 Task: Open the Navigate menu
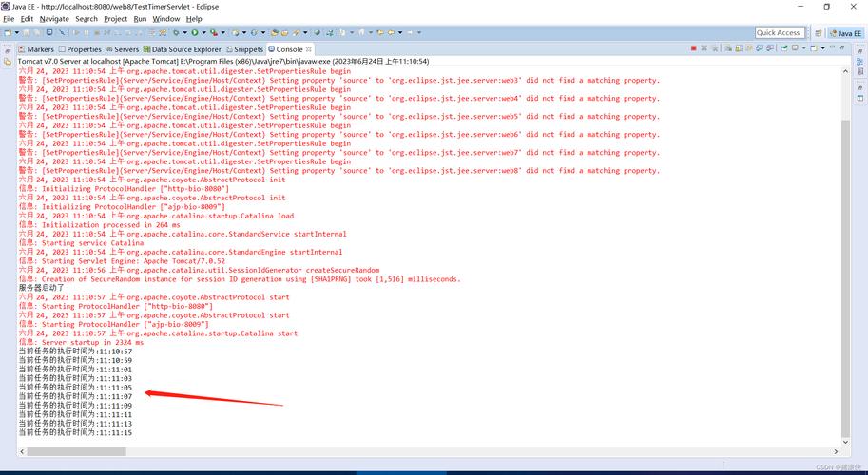[x=54, y=19]
